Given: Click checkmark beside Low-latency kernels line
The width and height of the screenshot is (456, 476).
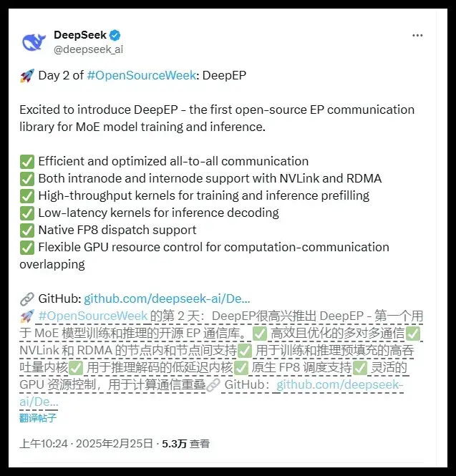Looking at the screenshot, I should click(x=27, y=213).
